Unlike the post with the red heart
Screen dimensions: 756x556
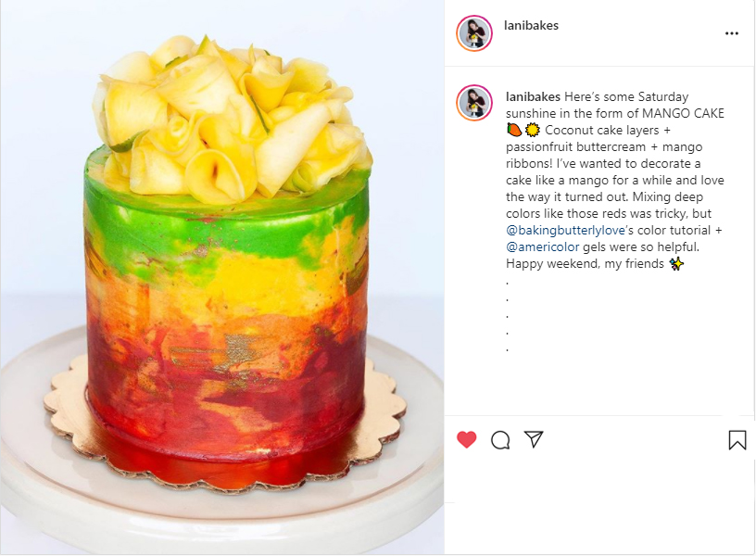tap(466, 439)
